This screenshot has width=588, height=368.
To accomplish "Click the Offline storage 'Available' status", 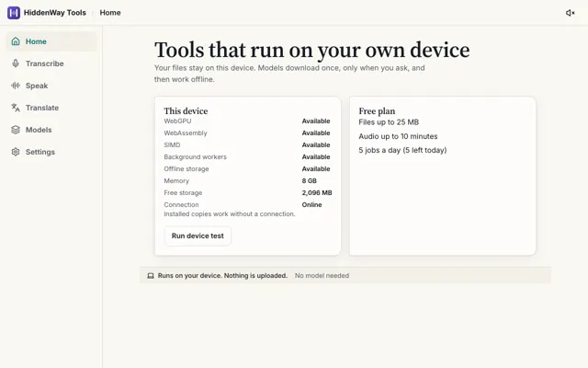I will [x=316, y=169].
